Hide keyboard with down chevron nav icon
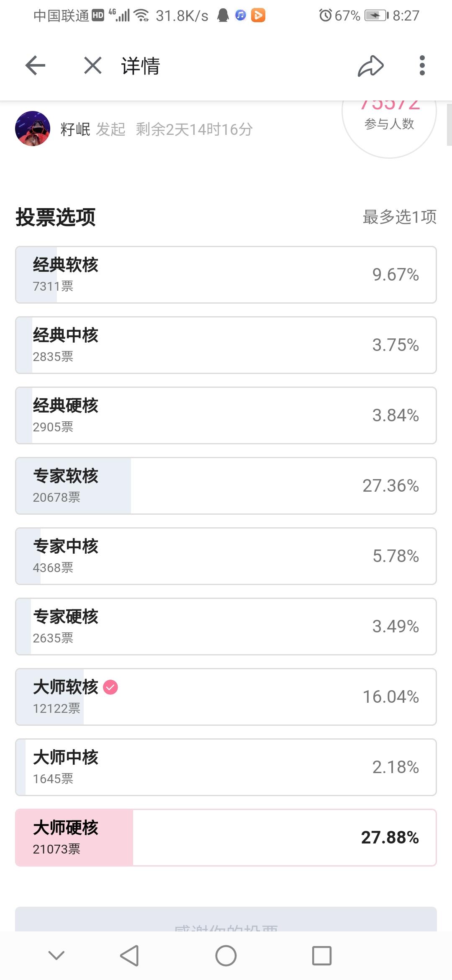 (x=56, y=955)
